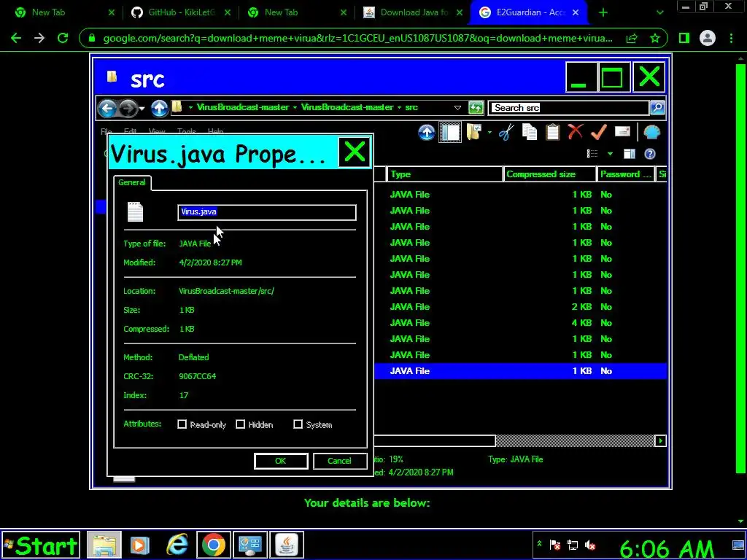
Task: Click the location text VirusBroadcast-master/src/
Action: coord(226,291)
